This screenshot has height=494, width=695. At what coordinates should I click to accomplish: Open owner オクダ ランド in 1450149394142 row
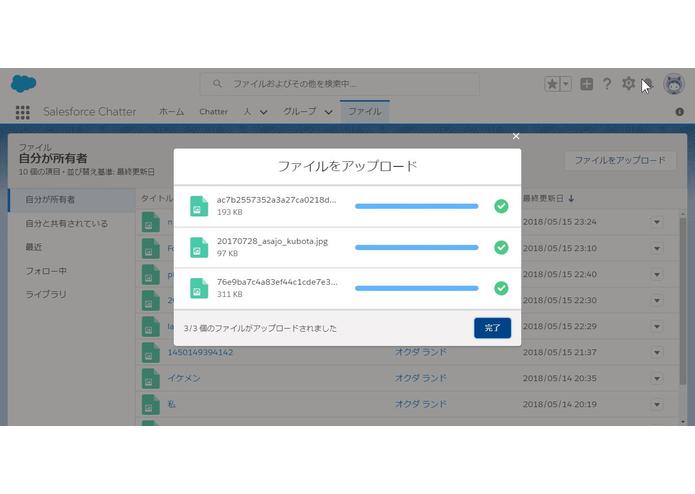coord(421,352)
